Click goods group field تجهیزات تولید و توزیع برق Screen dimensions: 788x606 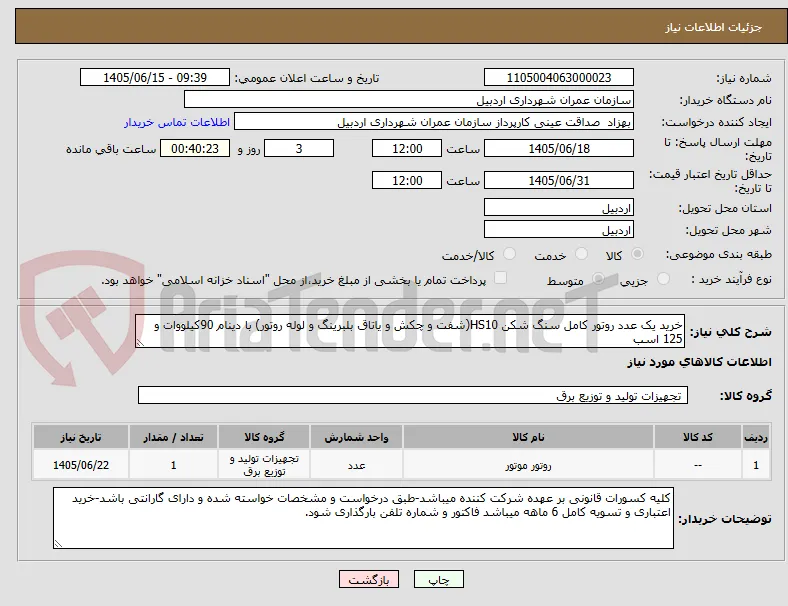413,395
